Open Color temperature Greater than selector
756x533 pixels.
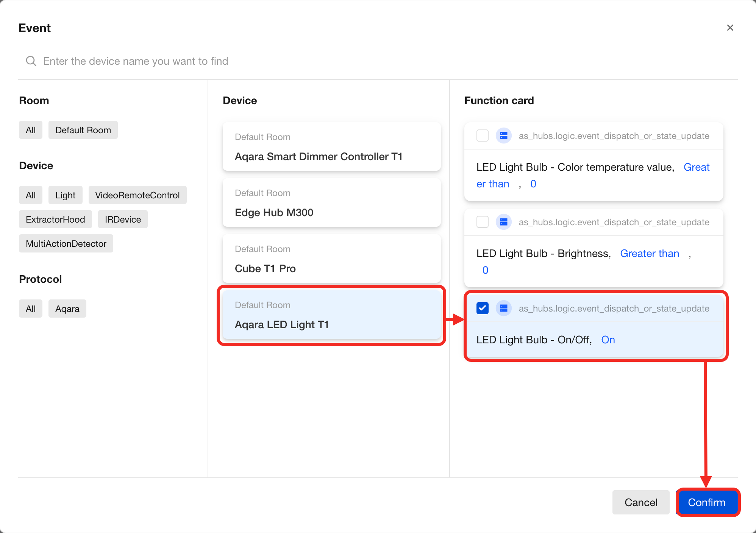point(696,167)
